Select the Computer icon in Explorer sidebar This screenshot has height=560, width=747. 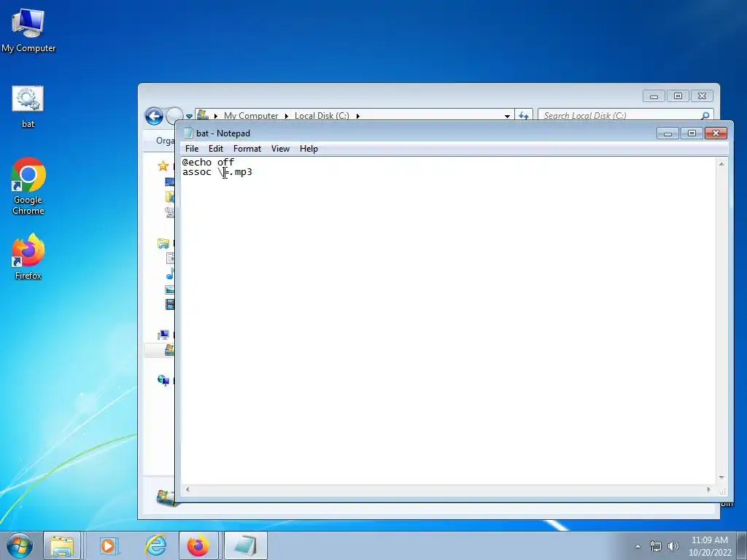point(163,334)
